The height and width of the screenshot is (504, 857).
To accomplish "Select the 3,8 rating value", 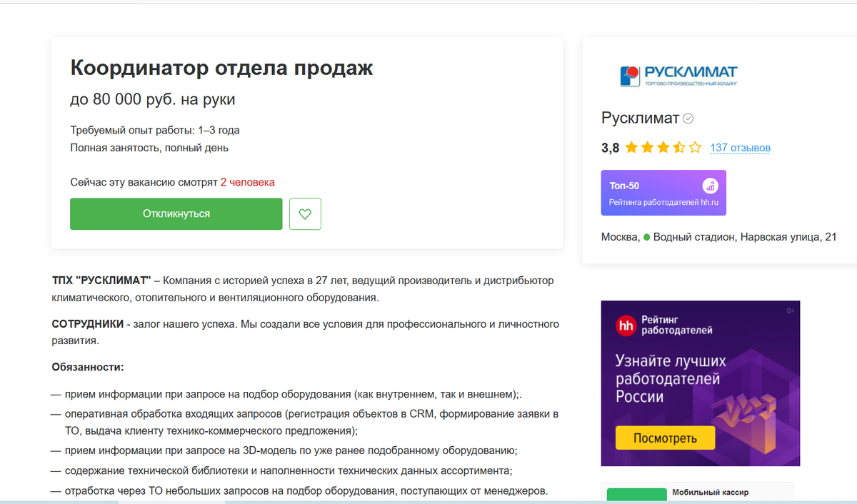I will (609, 147).
